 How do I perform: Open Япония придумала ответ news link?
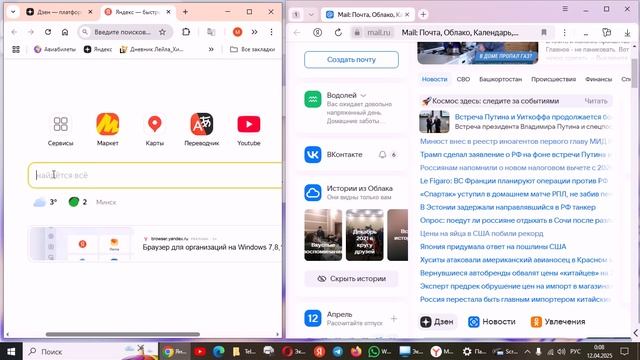tap(493, 247)
